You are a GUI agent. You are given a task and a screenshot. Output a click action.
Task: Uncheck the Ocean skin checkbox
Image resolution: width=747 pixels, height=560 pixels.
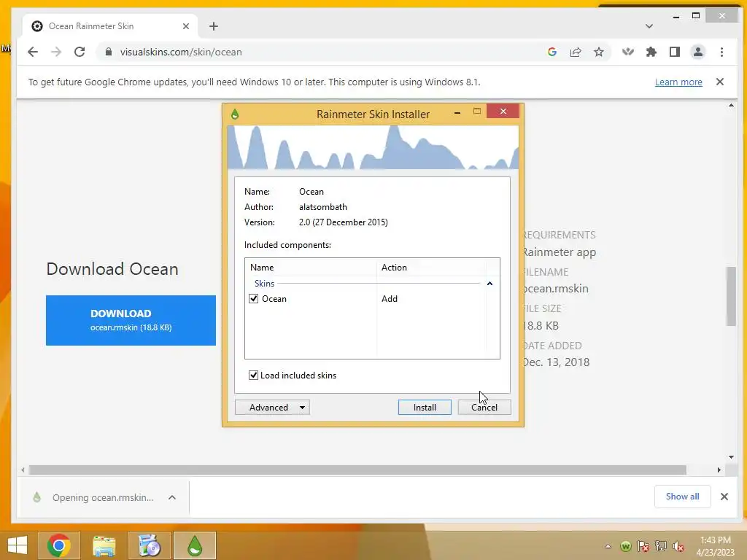pyautogui.click(x=253, y=298)
